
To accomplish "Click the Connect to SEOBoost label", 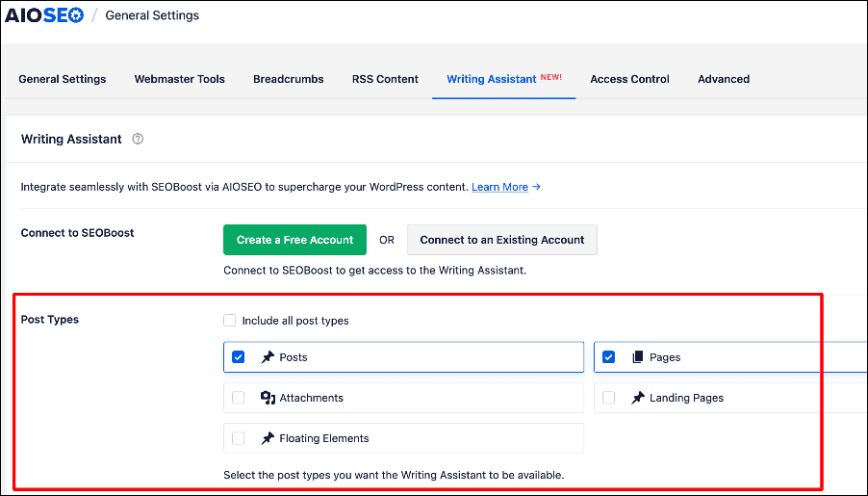I will [x=78, y=233].
